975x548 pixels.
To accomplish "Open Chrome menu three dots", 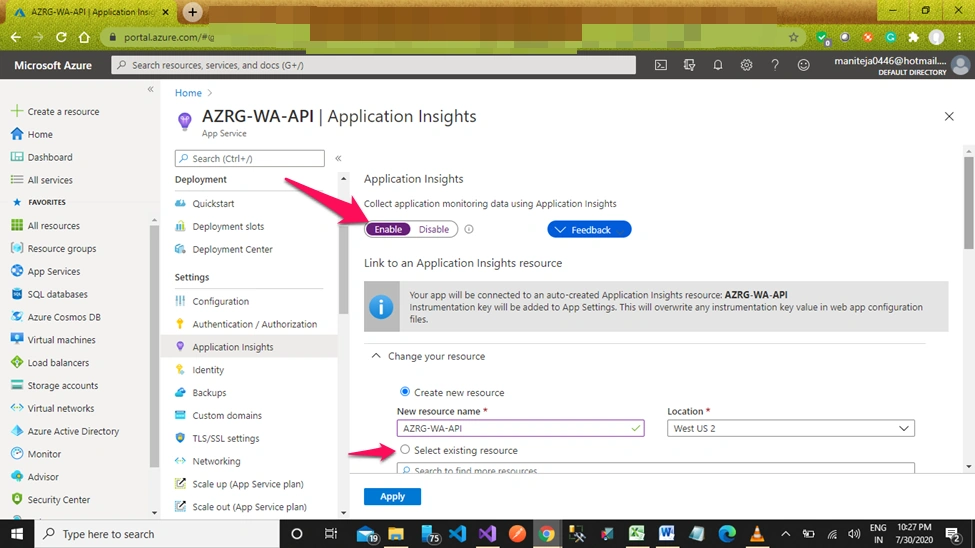I will click(960, 37).
